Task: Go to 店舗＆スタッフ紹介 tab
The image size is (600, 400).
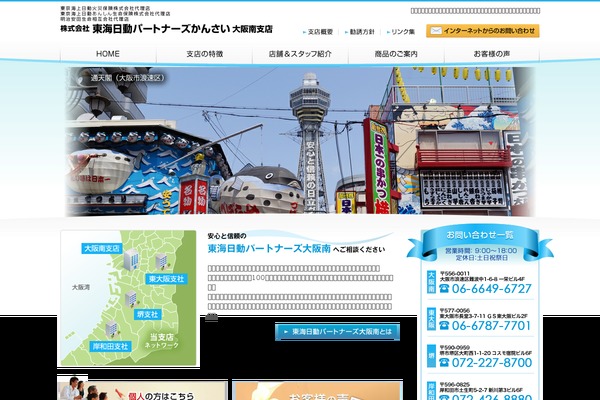Action: click(300, 54)
